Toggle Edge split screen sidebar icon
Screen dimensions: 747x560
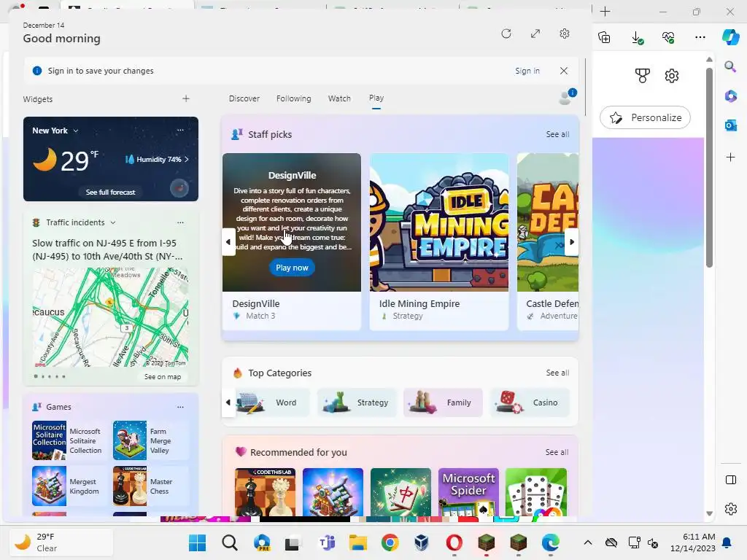(730, 480)
